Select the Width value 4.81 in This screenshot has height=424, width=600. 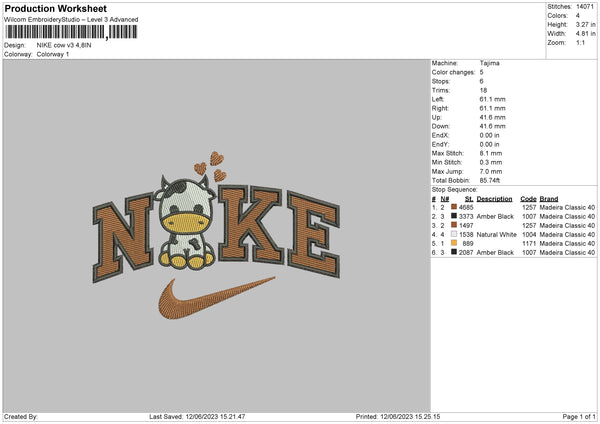point(585,34)
